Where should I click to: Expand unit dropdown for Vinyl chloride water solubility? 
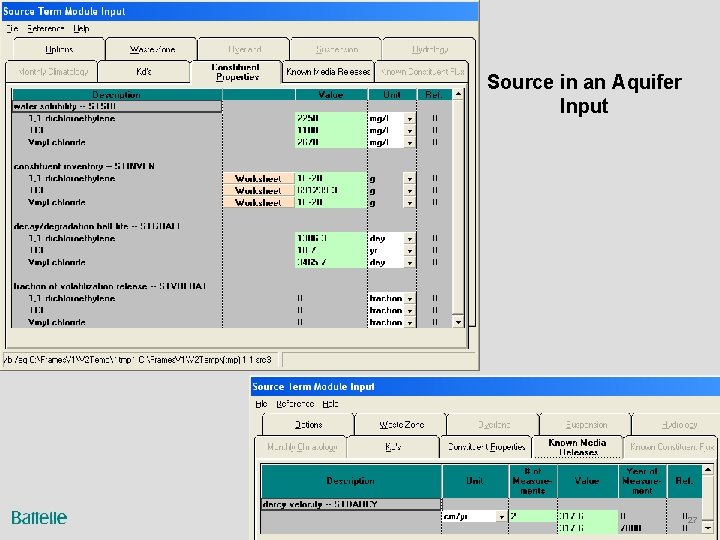[409, 142]
